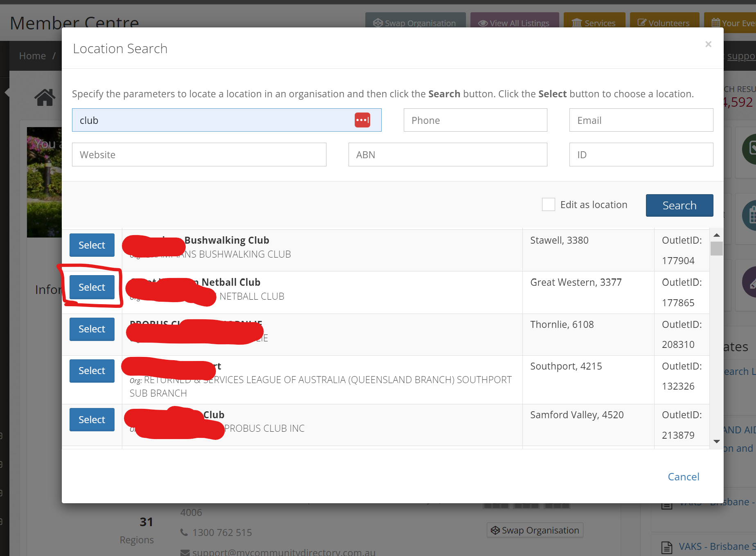Screen dimensions: 756x556
Task: Click the phone icon next to 1300 762 515
Action: (184, 532)
